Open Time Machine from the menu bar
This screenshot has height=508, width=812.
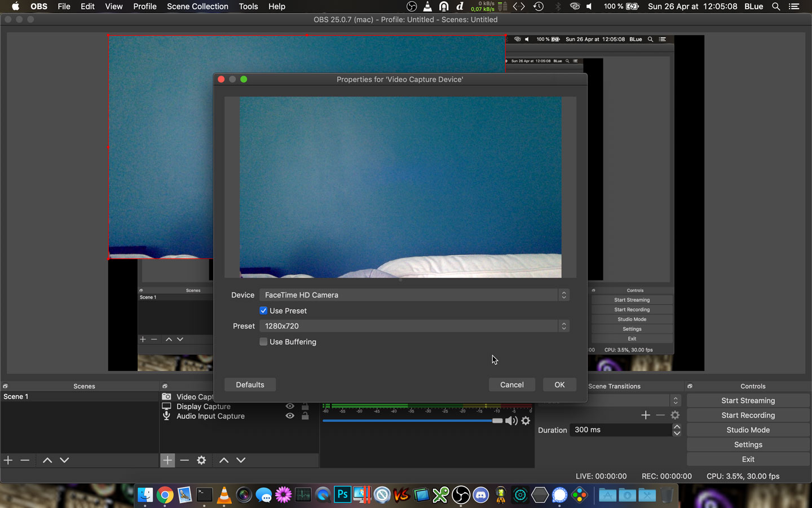(x=539, y=6)
